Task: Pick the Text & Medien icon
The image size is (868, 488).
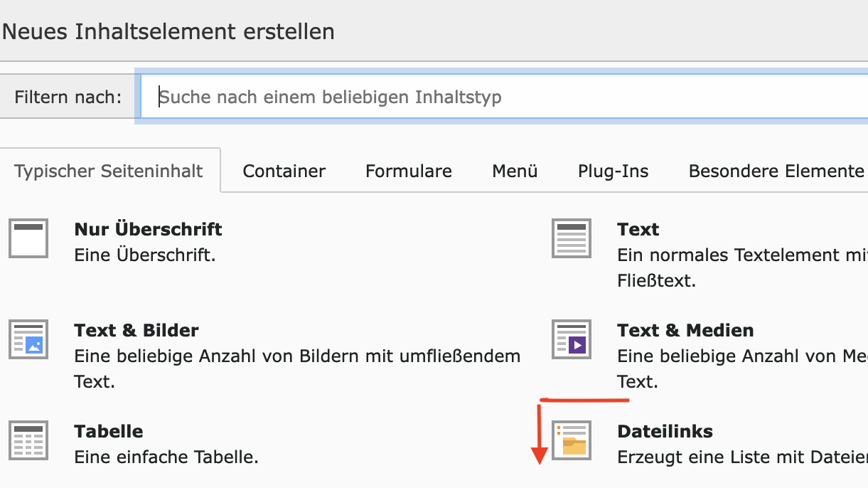Action: [572, 339]
